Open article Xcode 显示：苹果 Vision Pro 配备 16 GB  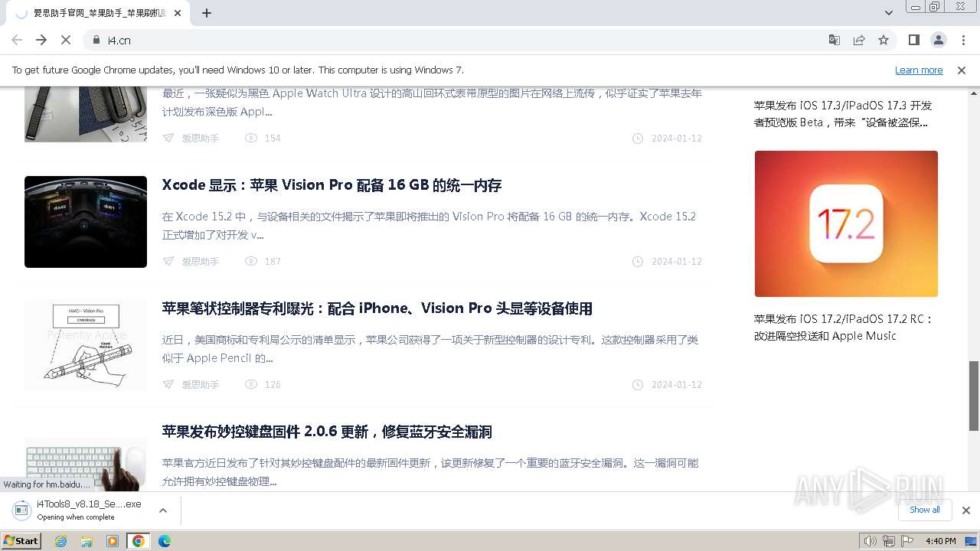(x=332, y=185)
